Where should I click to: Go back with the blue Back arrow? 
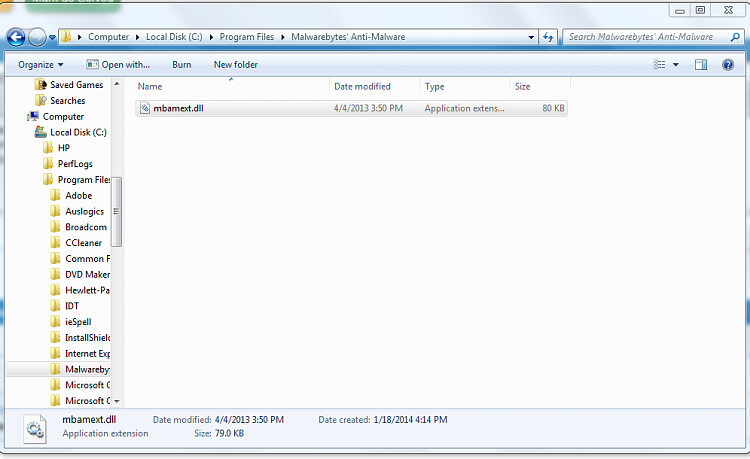[x=16, y=37]
